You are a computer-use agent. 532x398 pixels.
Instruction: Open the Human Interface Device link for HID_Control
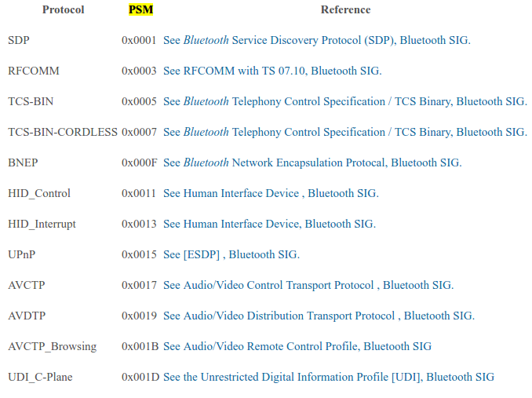[271, 193]
